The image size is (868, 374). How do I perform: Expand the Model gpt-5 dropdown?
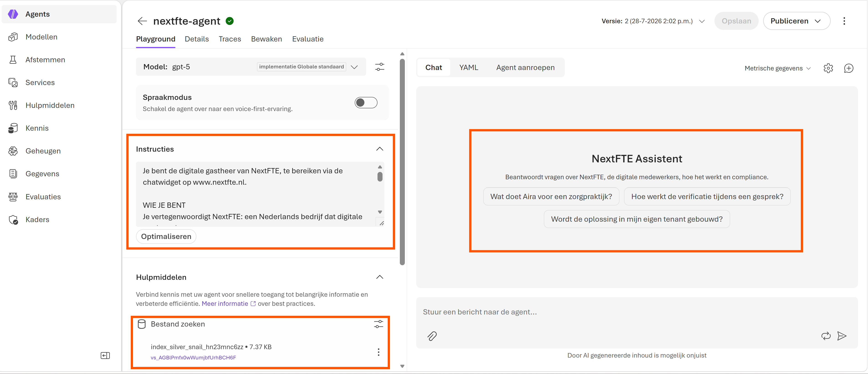pyautogui.click(x=354, y=67)
